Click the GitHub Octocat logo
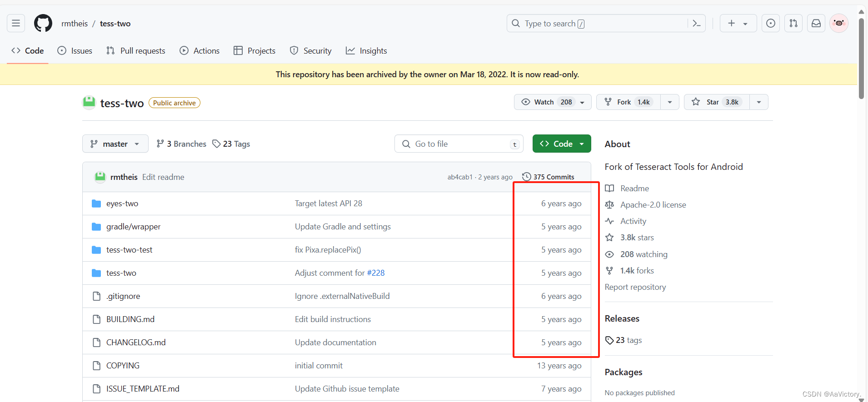This screenshot has width=868, height=402. (x=43, y=23)
